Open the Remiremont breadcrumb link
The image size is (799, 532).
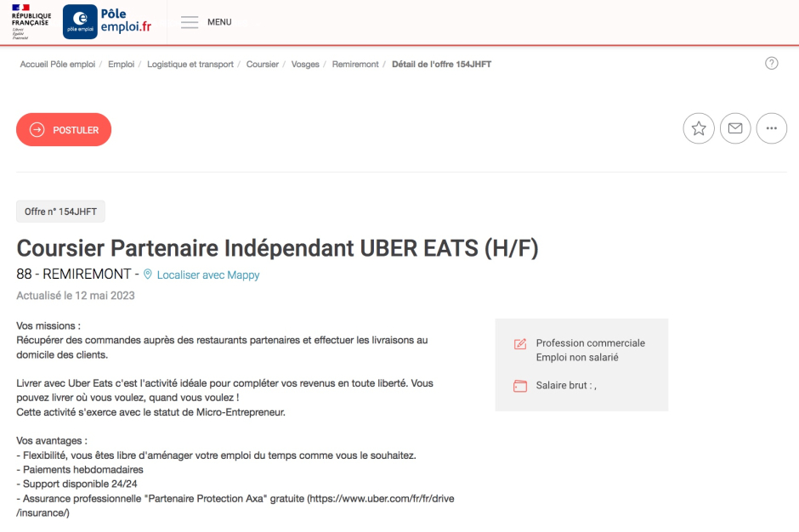[x=355, y=65]
